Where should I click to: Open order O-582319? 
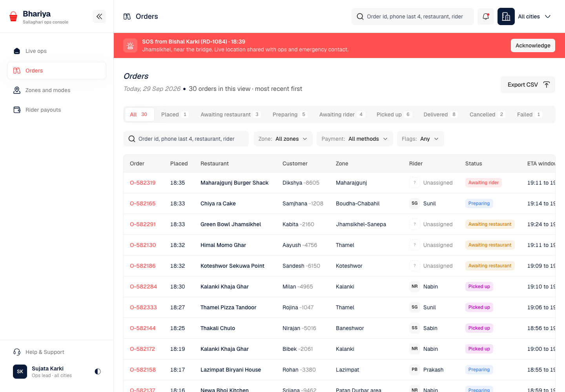click(143, 183)
